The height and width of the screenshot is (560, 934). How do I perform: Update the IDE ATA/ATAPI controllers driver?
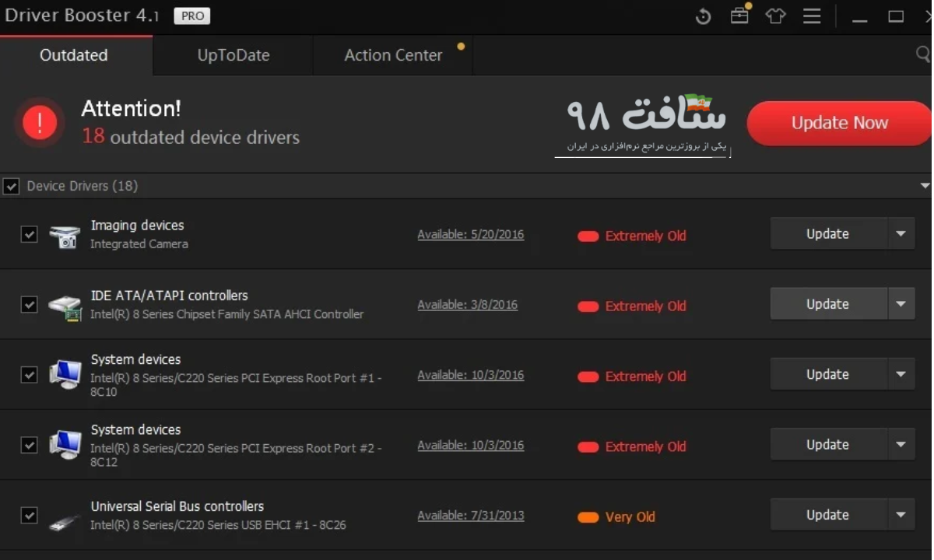[x=828, y=303]
